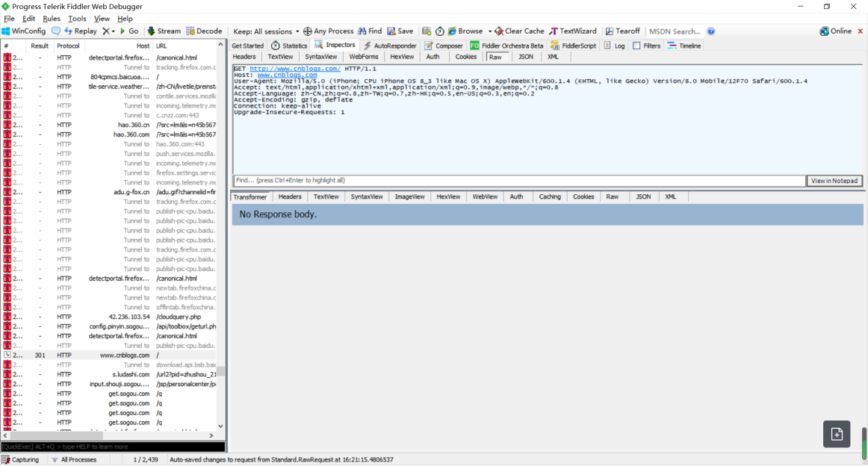Viewport: 868px width, 466px height.
Task: Click Clear Cache in the toolbar
Action: point(519,31)
